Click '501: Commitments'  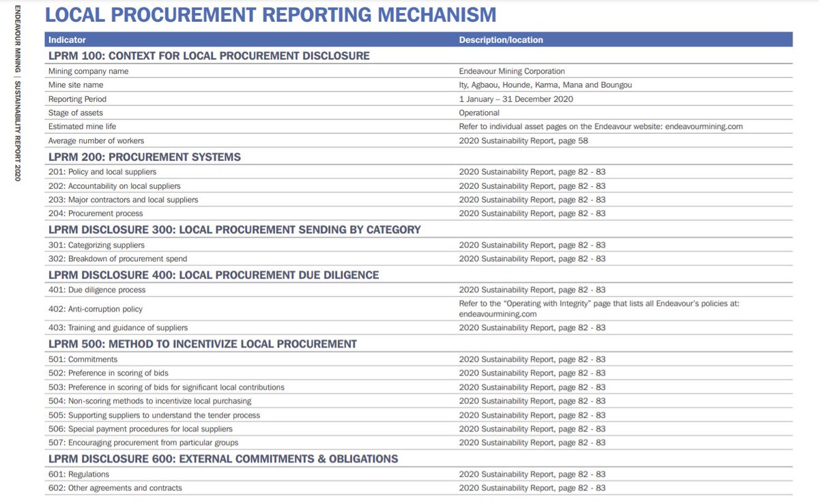click(x=83, y=359)
